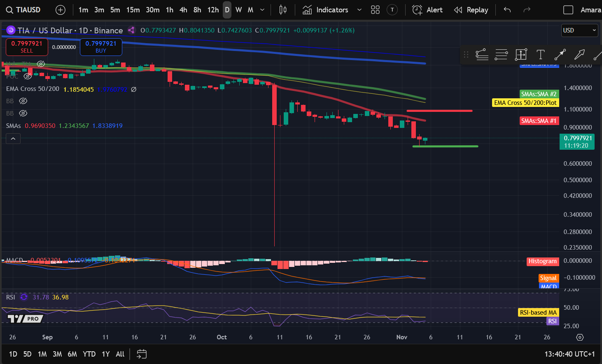Select the candlestick chart style icon
Screen dimensions: 602x364
tap(282, 9)
